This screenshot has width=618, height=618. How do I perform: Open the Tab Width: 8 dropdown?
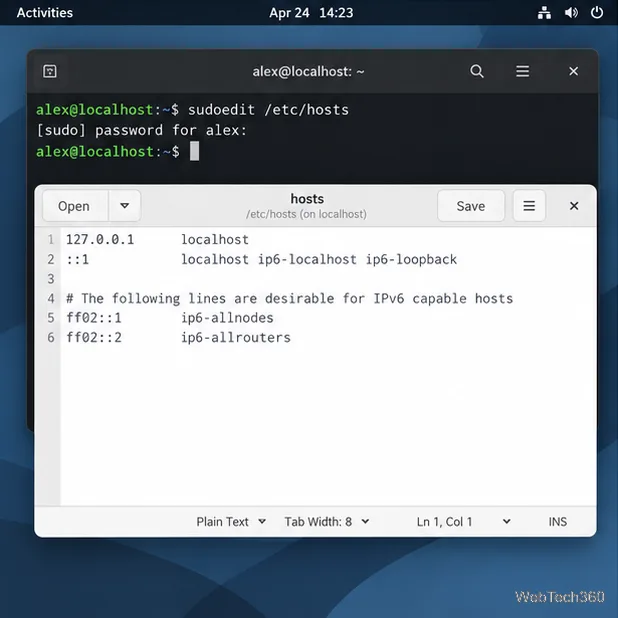(327, 522)
